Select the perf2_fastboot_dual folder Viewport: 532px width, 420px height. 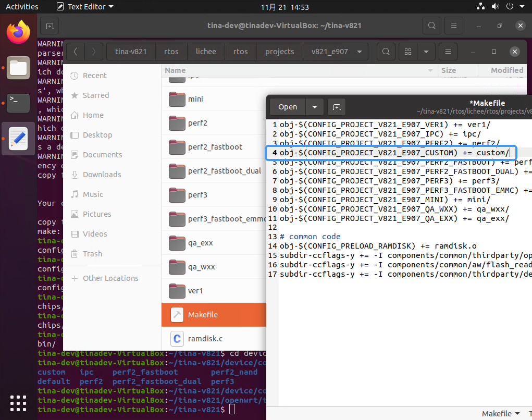tap(225, 171)
